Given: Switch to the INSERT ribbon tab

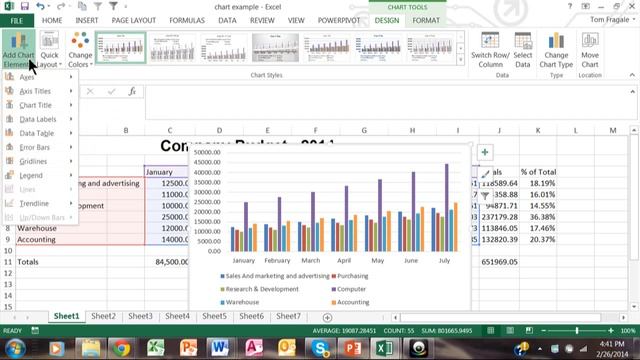Looking at the screenshot, I should (x=87, y=20).
